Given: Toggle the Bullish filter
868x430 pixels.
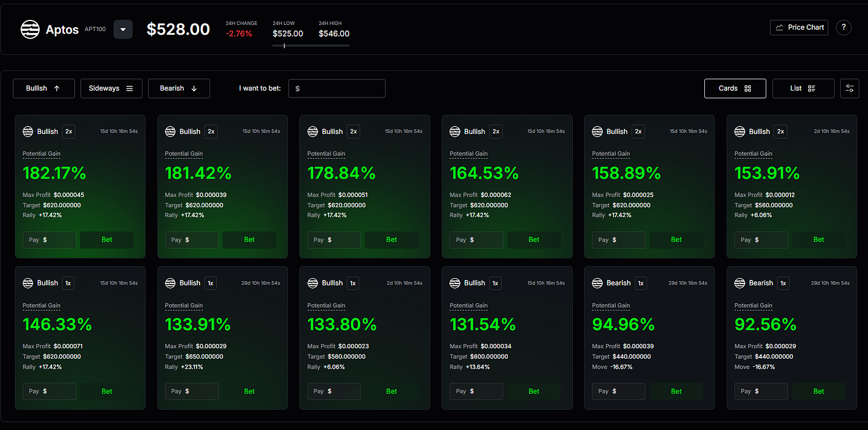Looking at the screenshot, I should tap(43, 88).
